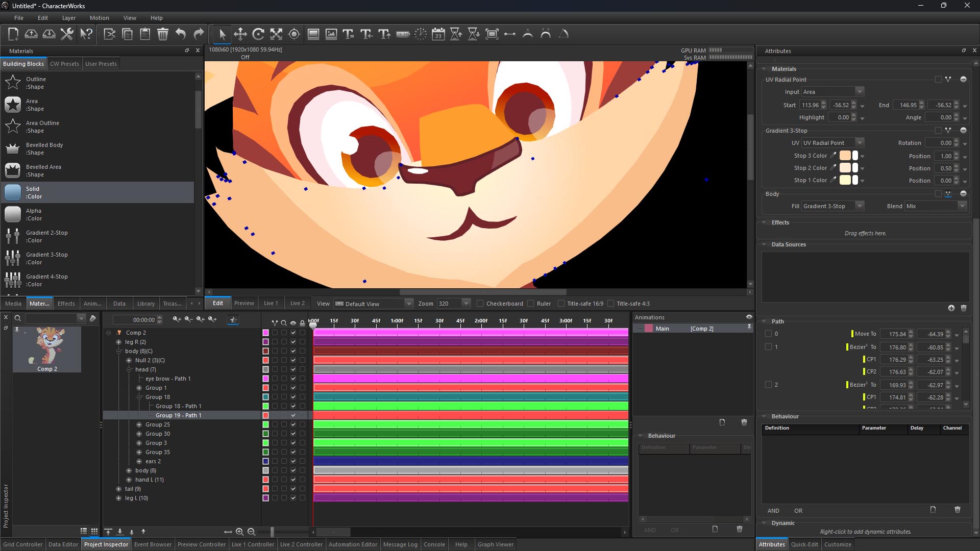Select the Move tool in toolbar
The image size is (980, 551).
[240, 34]
